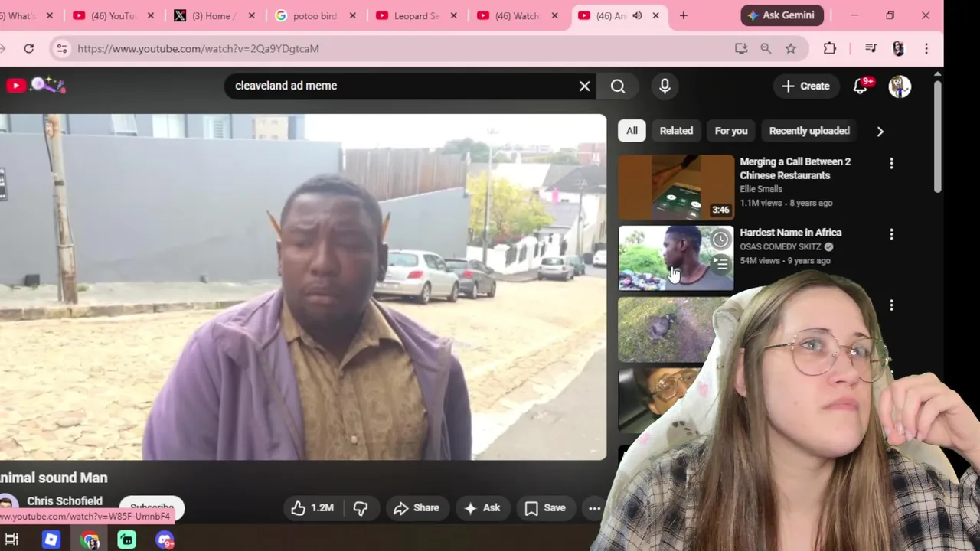Image resolution: width=980 pixels, height=551 pixels.
Task: Open options menu for Hardest Name in Africa
Action: pyautogui.click(x=891, y=234)
